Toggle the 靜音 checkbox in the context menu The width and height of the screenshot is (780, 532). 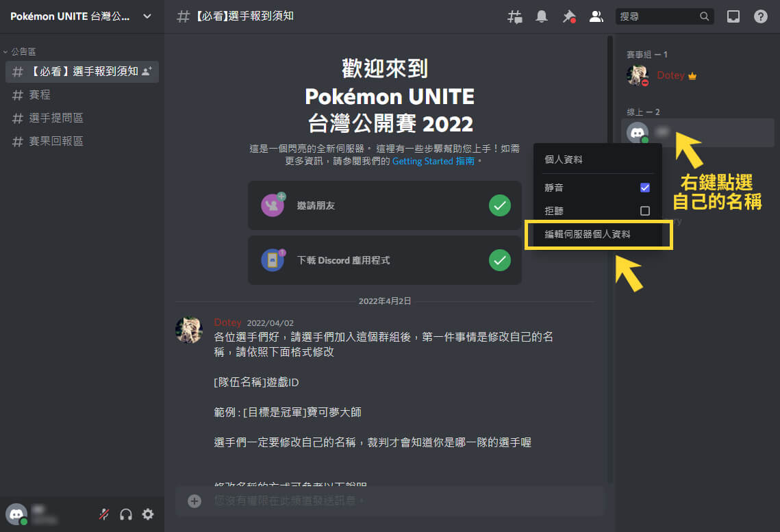point(644,188)
